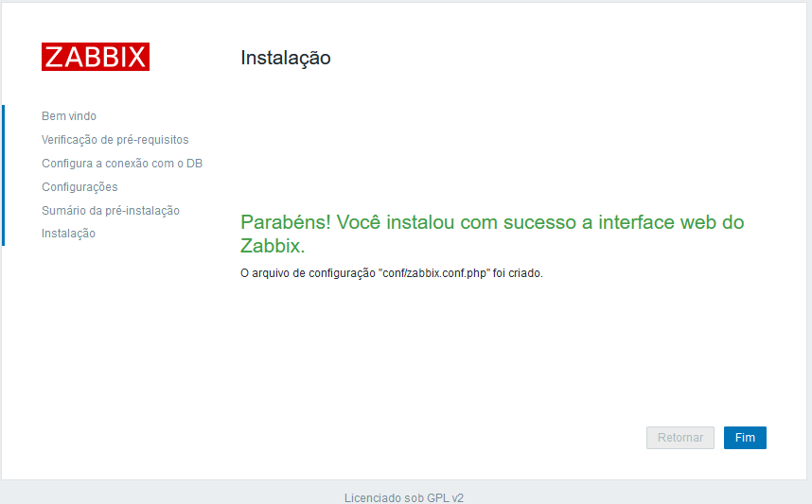
Task: Open the Verificação de pré-requisitos step
Action: pos(115,140)
